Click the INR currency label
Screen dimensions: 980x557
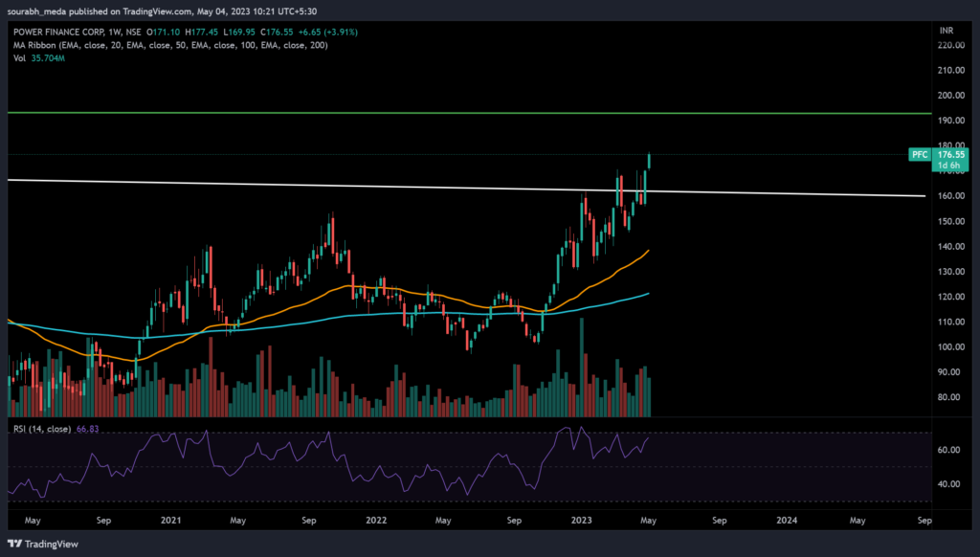pyautogui.click(x=947, y=30)
